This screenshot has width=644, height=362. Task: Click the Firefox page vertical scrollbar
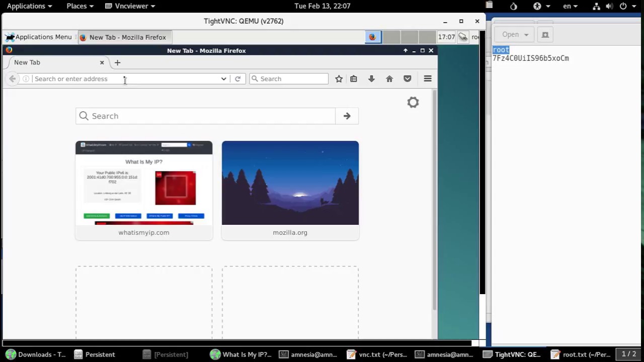point(435,200)
